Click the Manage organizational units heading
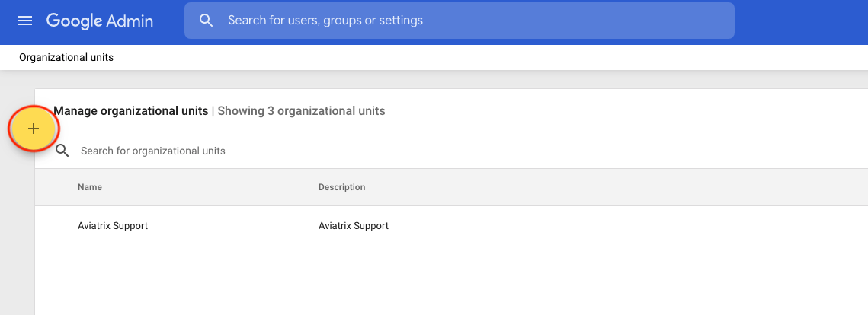The height and width of the screenshot is (315, 868). click(130, 111)
